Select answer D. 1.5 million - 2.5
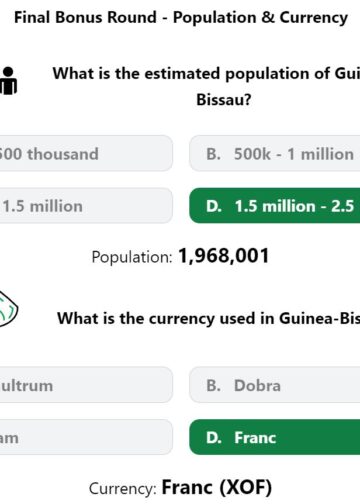Screen dimensions: 360x504 [x=275, y=206]
